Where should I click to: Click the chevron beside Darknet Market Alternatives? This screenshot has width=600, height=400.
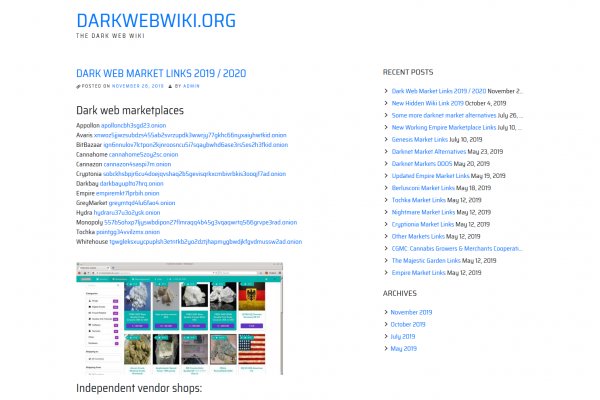pyautogui.click(x=386, y=152)
